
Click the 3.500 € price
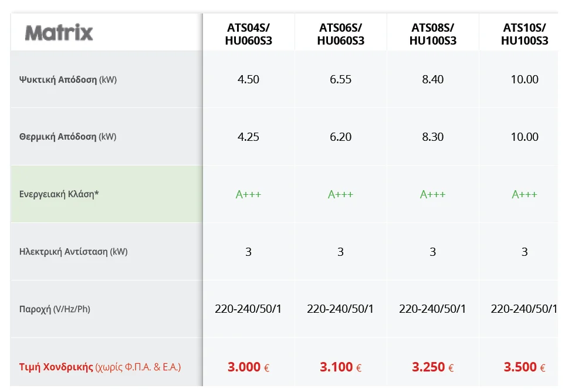[x=524, y=367]
